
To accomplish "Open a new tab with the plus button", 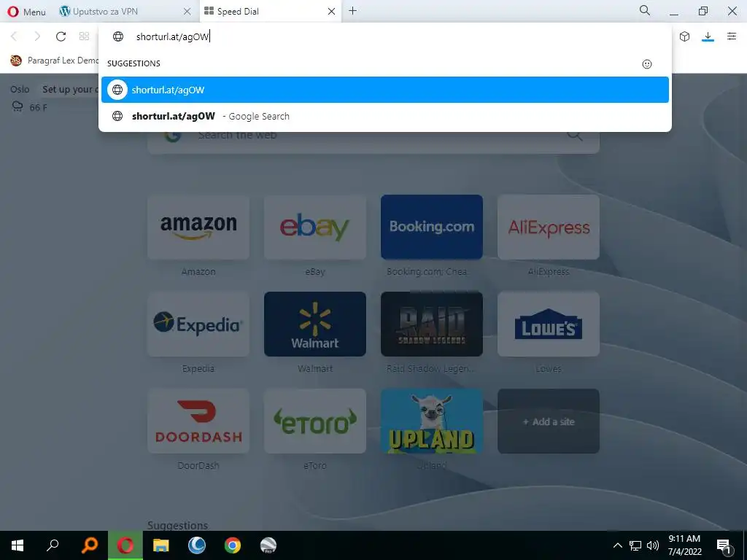I will pyautogui.click(x=352, y=10).
